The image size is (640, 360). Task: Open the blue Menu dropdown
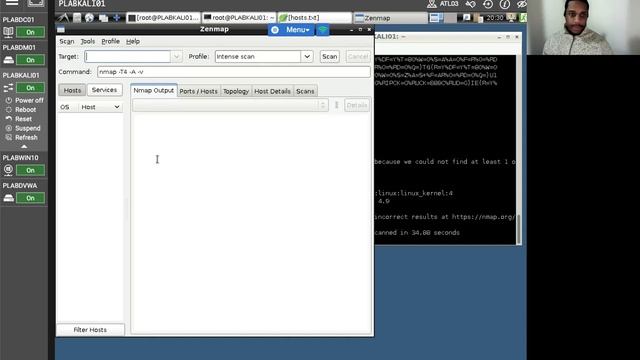tap(297, 30)
